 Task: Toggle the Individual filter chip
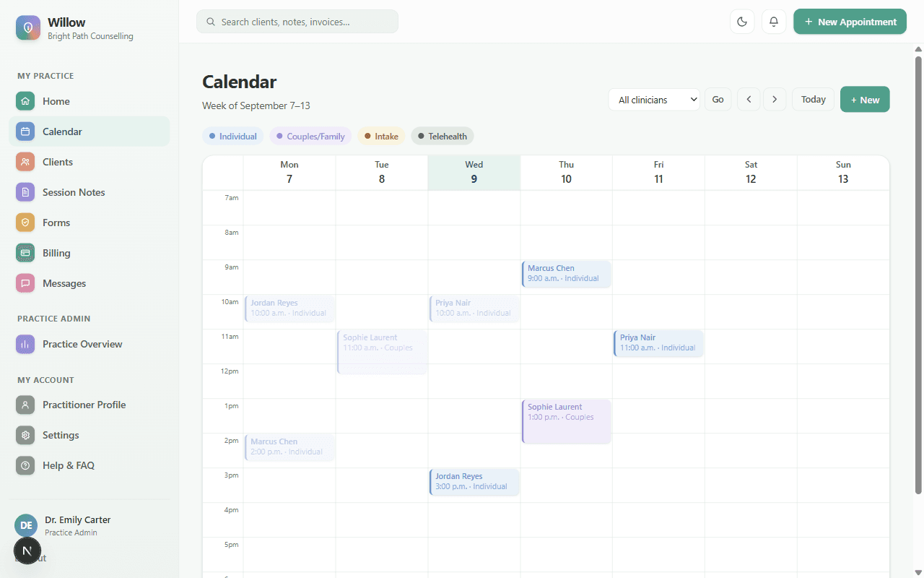(233, 136)
